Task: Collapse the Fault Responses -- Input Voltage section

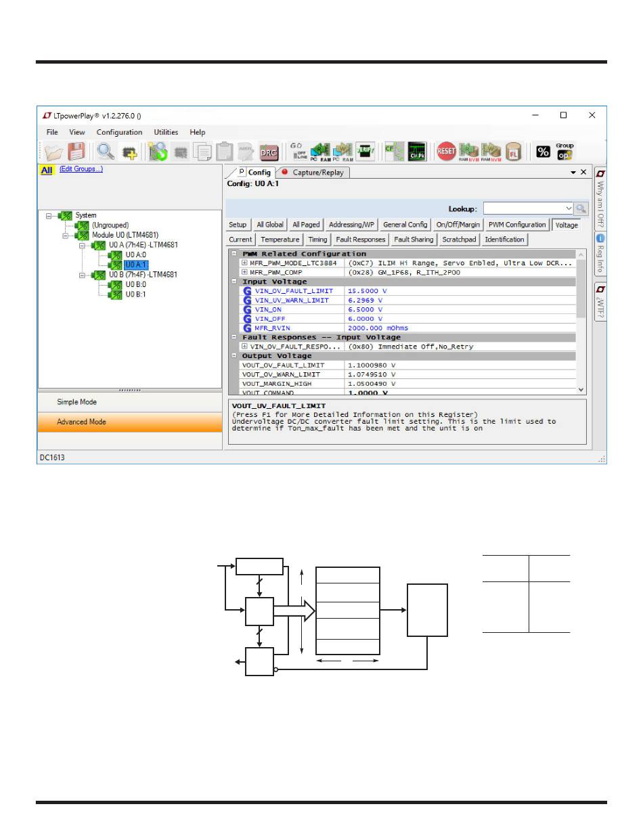Action: coord(234,337)
